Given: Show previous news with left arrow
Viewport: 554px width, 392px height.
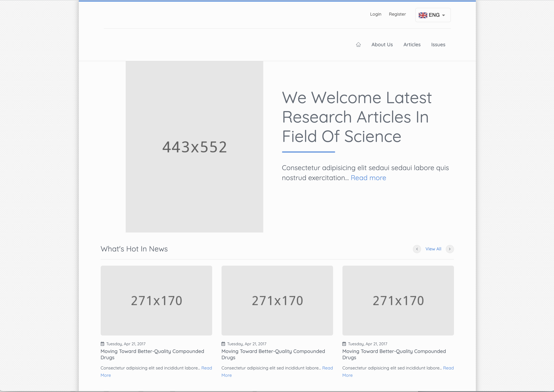Looking at the screenshot, I should pos(417,249).
